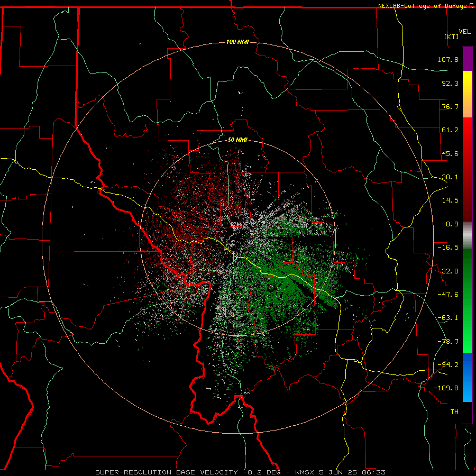The image size is (476, 476).
Task: Click the gray segment of the color scale
Action: point(467,235)
